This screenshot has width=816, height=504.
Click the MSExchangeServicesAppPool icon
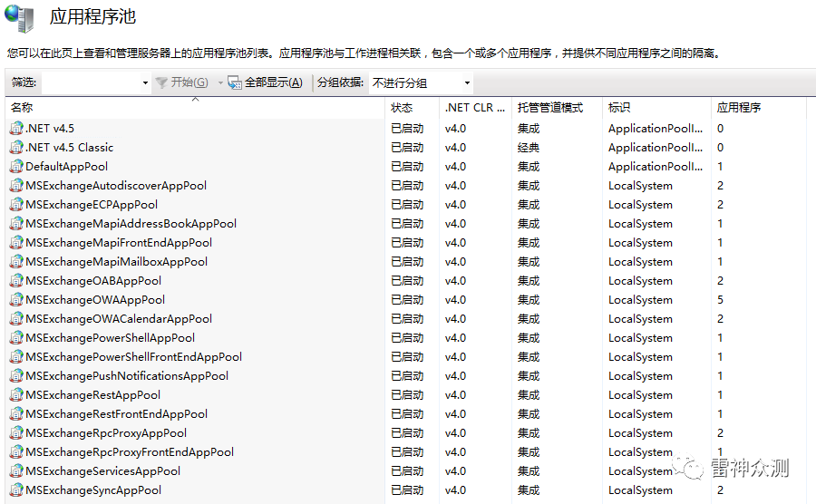[16, 470]
